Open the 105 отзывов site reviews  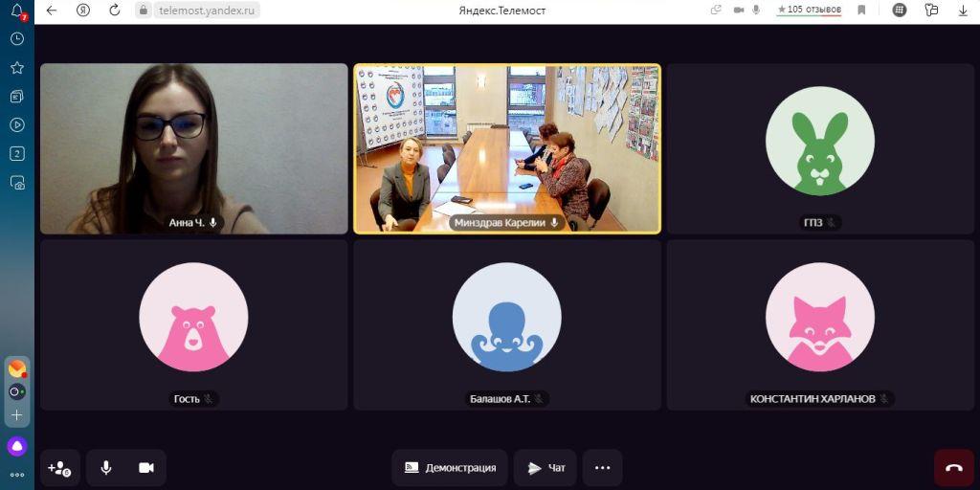pyautogui.click(x=809, y=10)
